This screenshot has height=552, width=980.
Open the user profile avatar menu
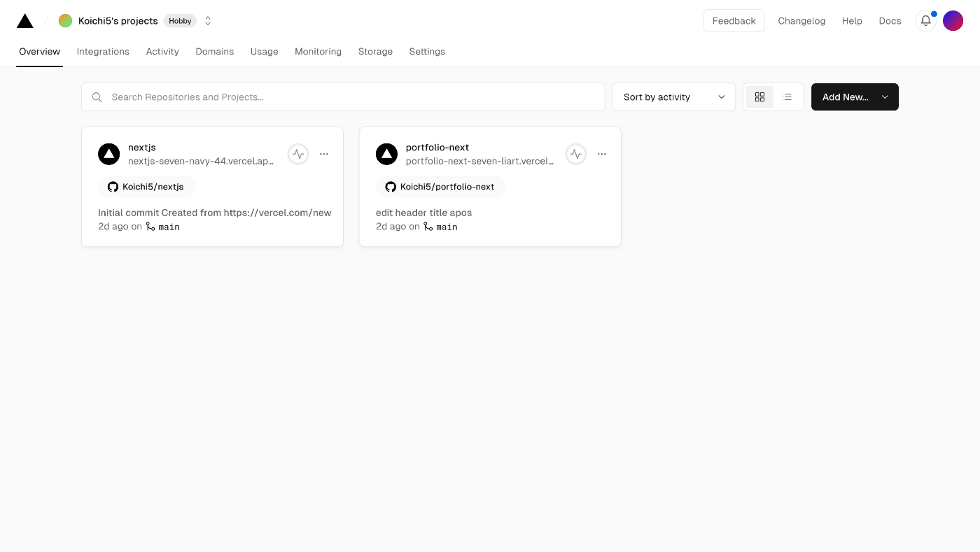click(953, 21)
